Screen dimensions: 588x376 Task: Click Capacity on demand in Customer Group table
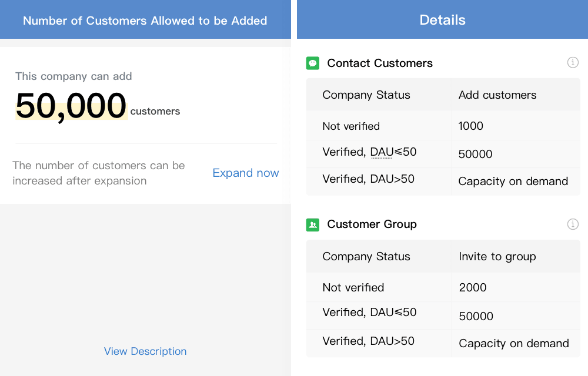514,344
